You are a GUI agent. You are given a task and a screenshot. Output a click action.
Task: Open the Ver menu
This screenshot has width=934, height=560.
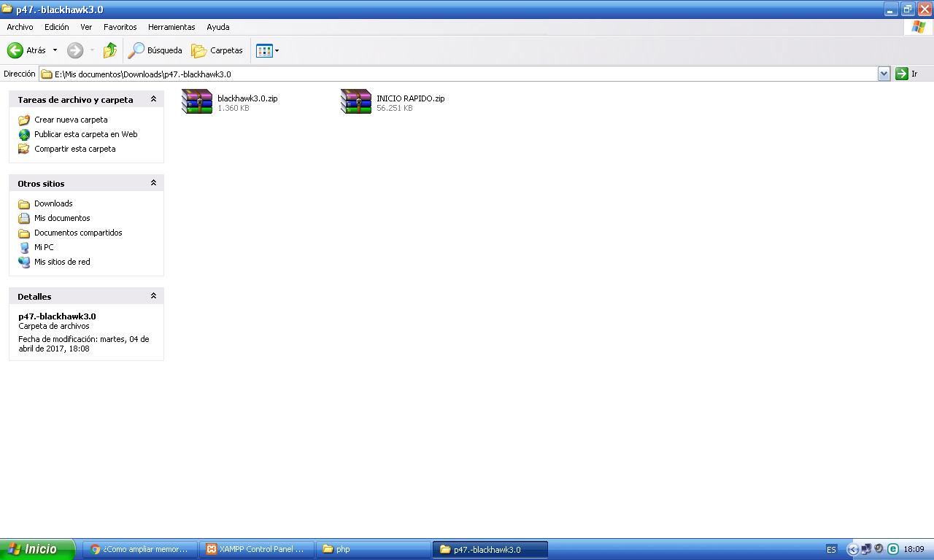86,27
